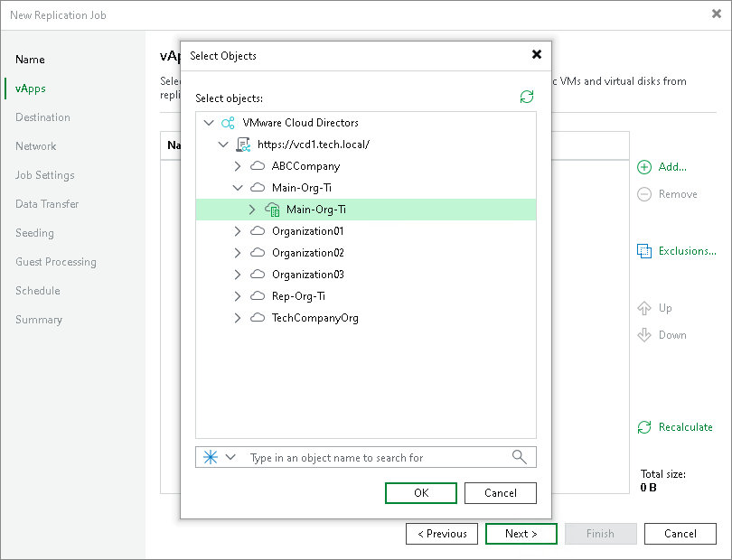732x560 pixels.
Task: Expand the highlighted Main-Org-Ti datacenter
Action: tap(251, 210)
